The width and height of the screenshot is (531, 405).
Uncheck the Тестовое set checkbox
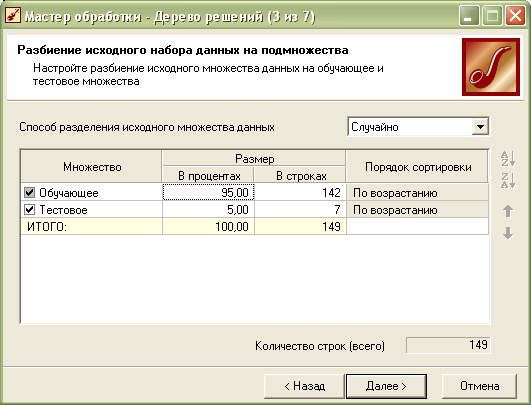29,210
